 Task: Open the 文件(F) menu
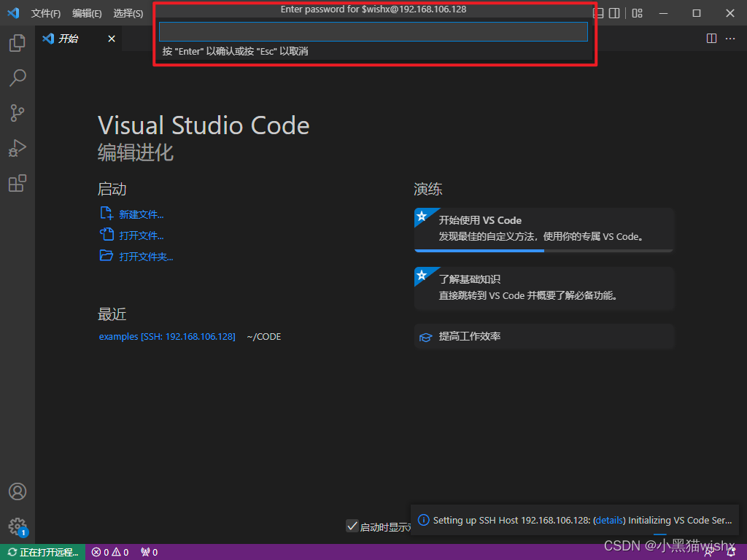click(x=45, y=12)
